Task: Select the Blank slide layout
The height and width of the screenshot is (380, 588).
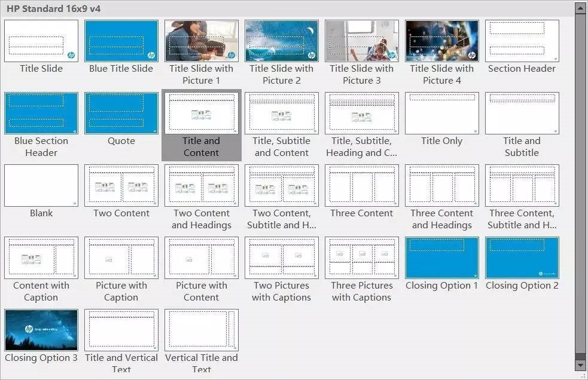Action: [41, 186]
